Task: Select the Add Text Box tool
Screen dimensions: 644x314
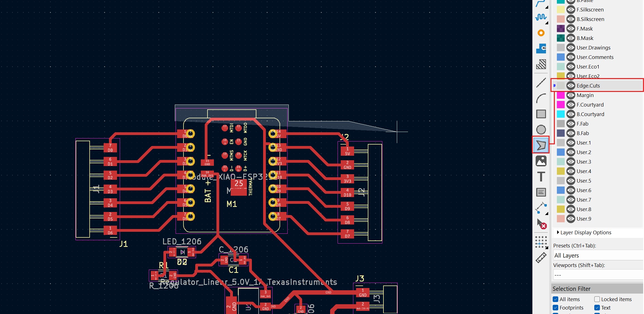Action: tap(541, 192)
